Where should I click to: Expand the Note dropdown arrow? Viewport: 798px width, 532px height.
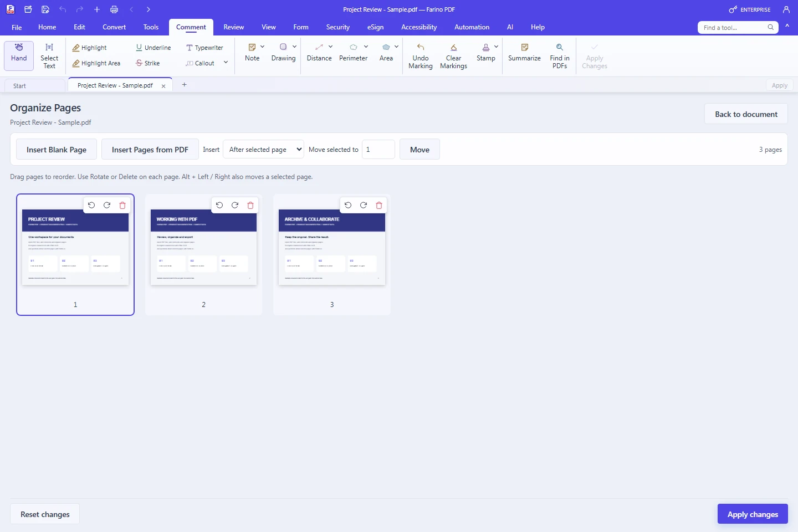pyautogui.click(x=262, y=47)
